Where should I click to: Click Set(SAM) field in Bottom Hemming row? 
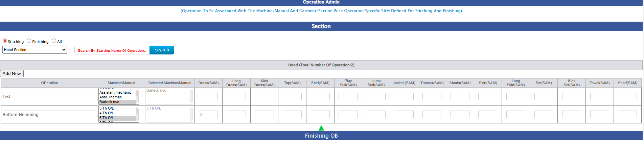pyautogui.click(x=544, y=114)
